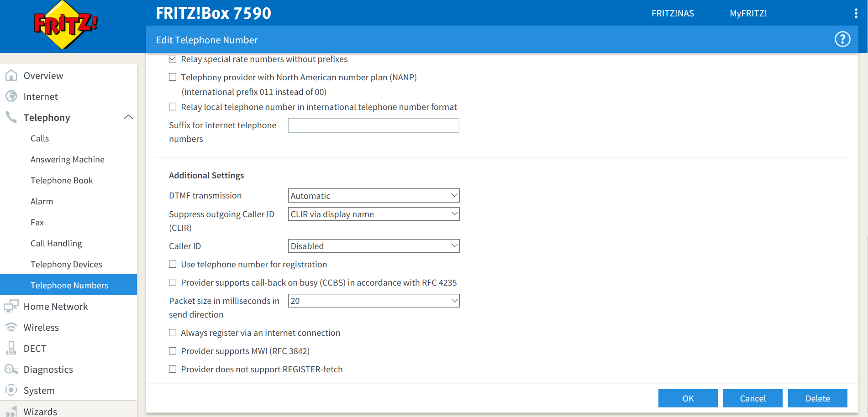Click the Suffix for internet telephone numbers field
The image size is (868, 417).
click(x=374, y=125)
